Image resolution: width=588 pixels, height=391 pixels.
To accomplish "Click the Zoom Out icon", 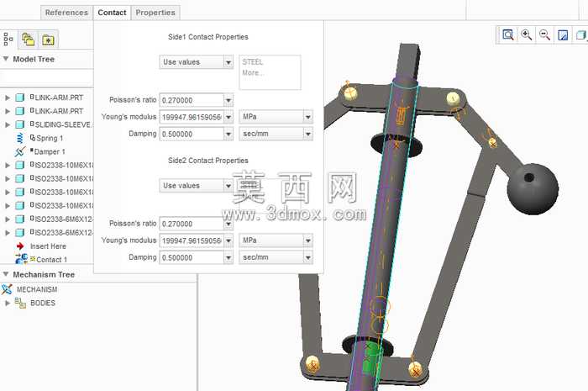I will click(544, 35).
